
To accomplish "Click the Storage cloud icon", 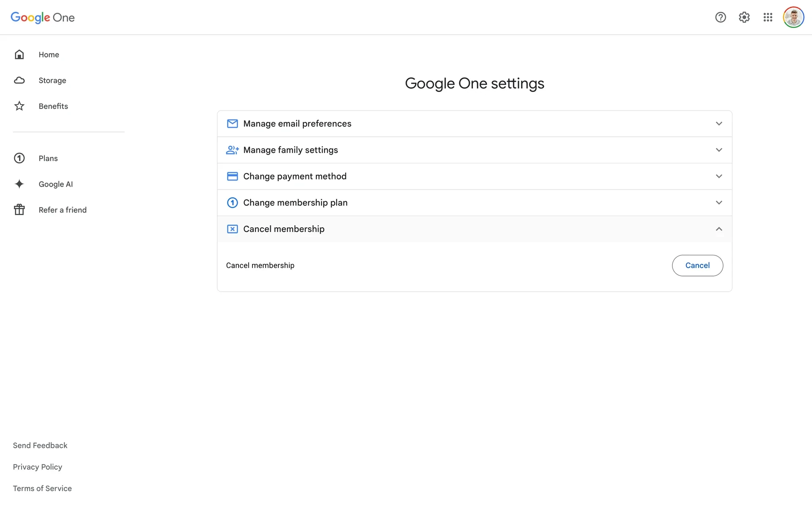I will (19, 80).
